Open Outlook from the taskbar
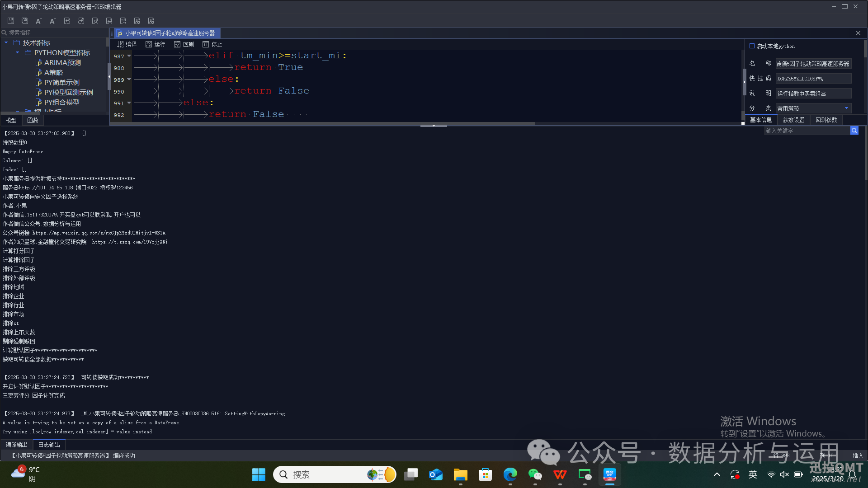 tap(436, 474)
